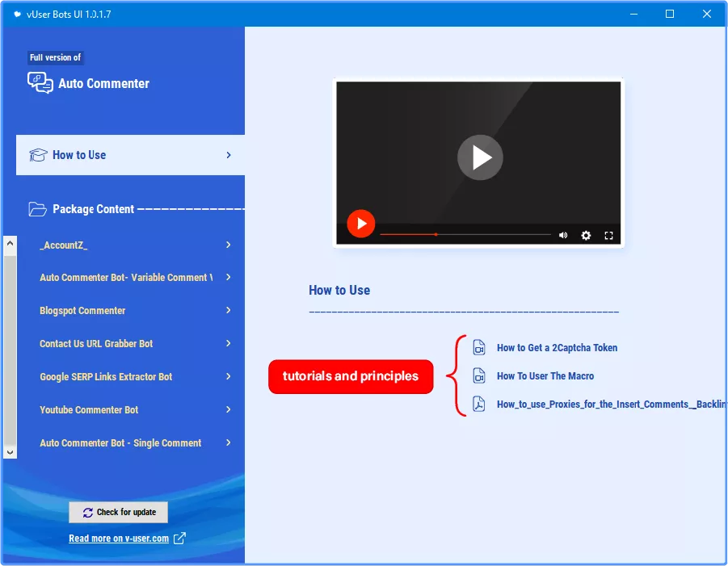The width and height of the screenshot is (728, 566).
Task: Open Read more on v-user.com link
Action: [x=119, y=539]
